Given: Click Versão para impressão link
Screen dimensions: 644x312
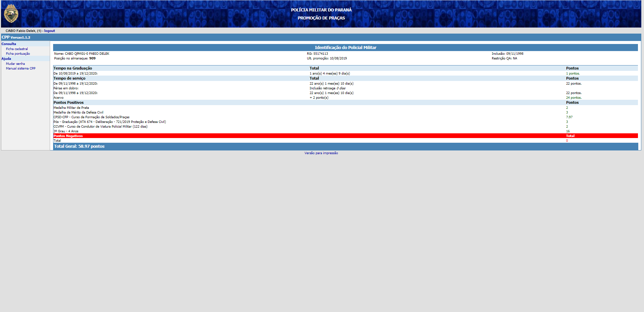Looking at the screenshot, I should 321,153.
